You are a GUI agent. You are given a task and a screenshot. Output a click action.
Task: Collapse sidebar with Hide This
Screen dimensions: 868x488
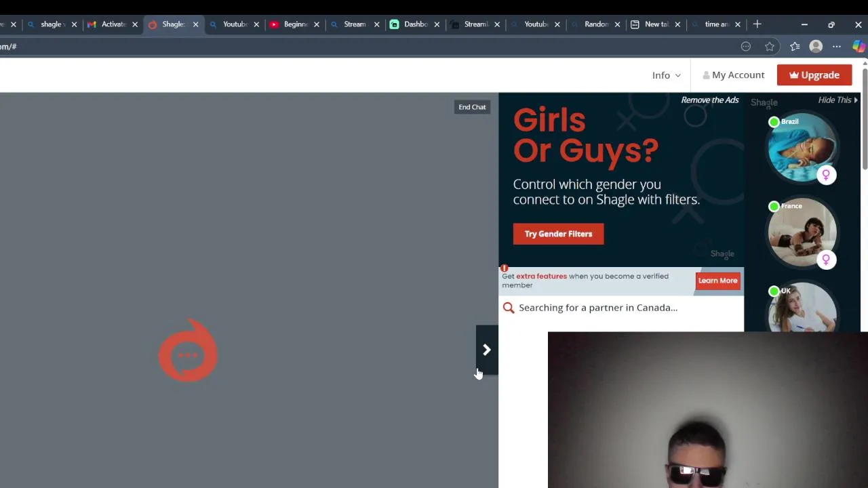tap(837, 100)
